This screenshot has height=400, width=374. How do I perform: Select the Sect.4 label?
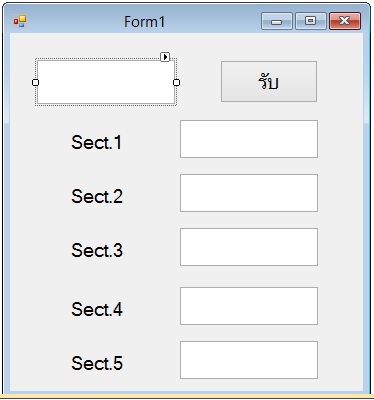(x=97, y=309)
